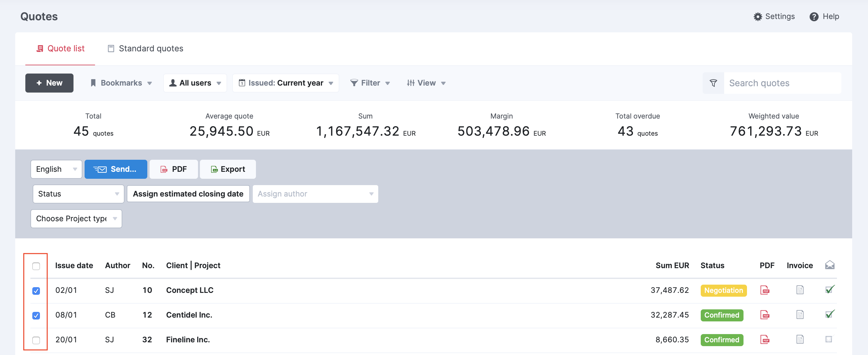Viewport: 868px width, 355px height.
Task: Open the Fineline Inc. quote
Action: [x=188, y=339]
